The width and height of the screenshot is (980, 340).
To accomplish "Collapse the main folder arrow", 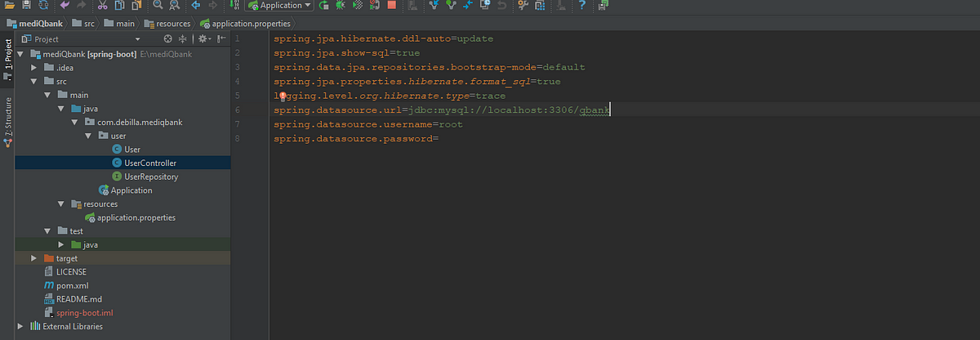I will click(47, 95).
